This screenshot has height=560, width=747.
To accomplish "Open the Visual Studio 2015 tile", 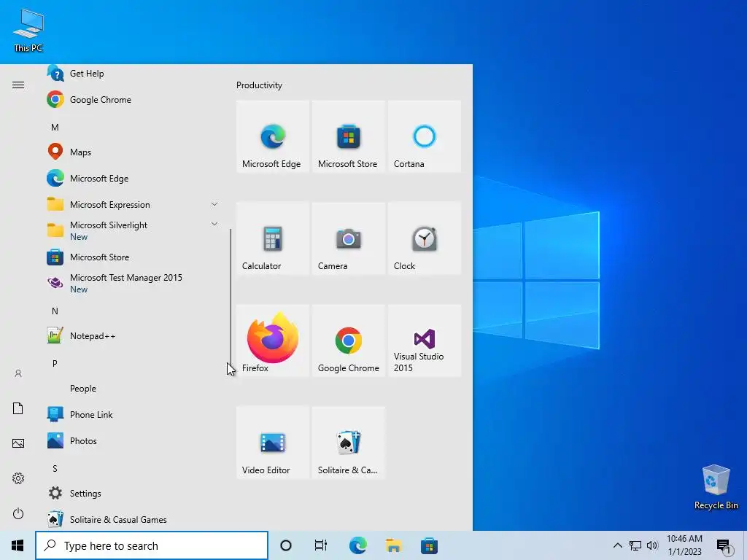I will pos(424,341).
